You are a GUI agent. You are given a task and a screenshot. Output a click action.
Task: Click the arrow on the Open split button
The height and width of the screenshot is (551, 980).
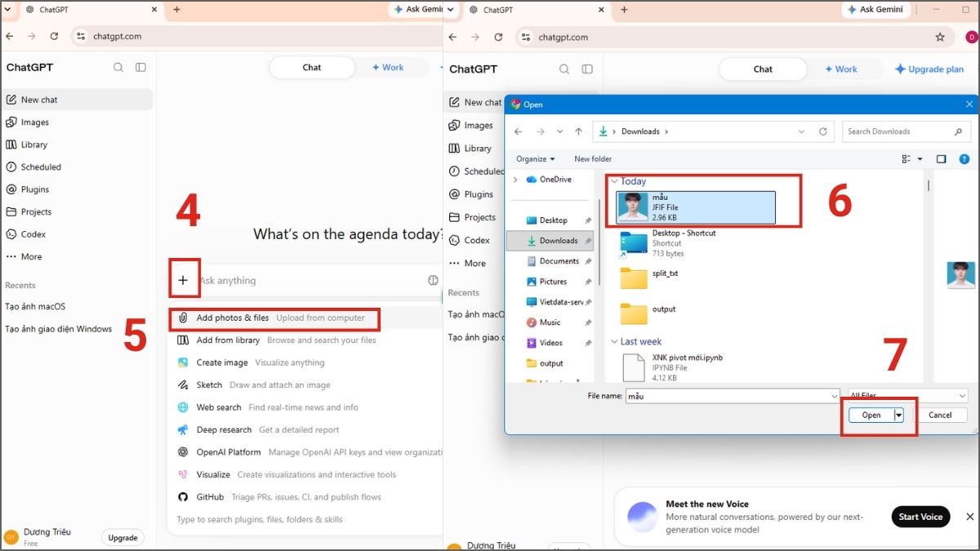899,415
